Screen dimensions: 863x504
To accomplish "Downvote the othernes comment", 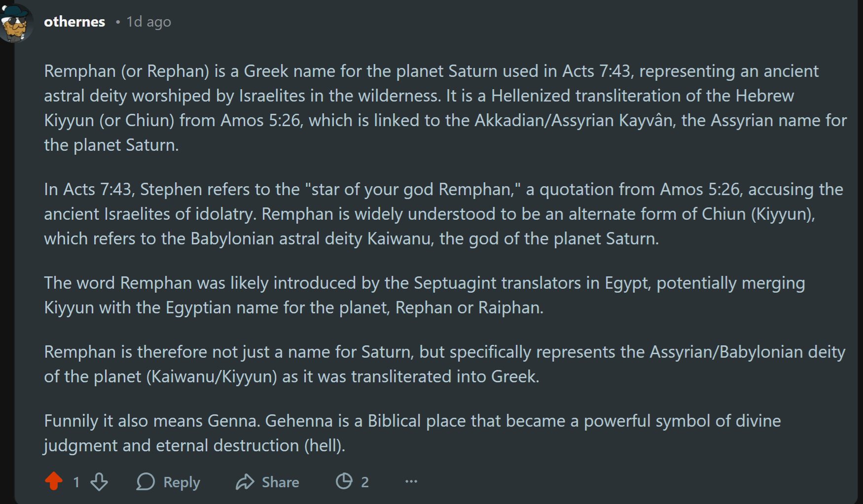I will (x=99, y=481).
